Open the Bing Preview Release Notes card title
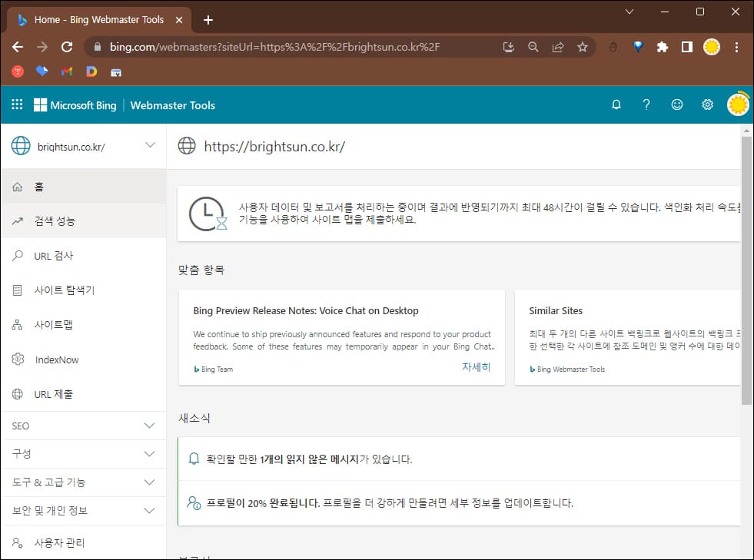 click(306, 310)
